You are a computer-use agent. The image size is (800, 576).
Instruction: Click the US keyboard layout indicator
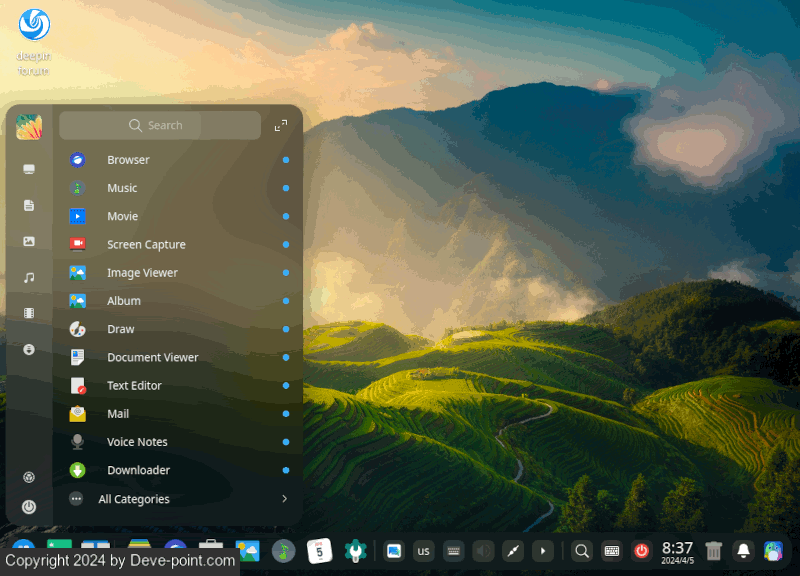(423, 551)
